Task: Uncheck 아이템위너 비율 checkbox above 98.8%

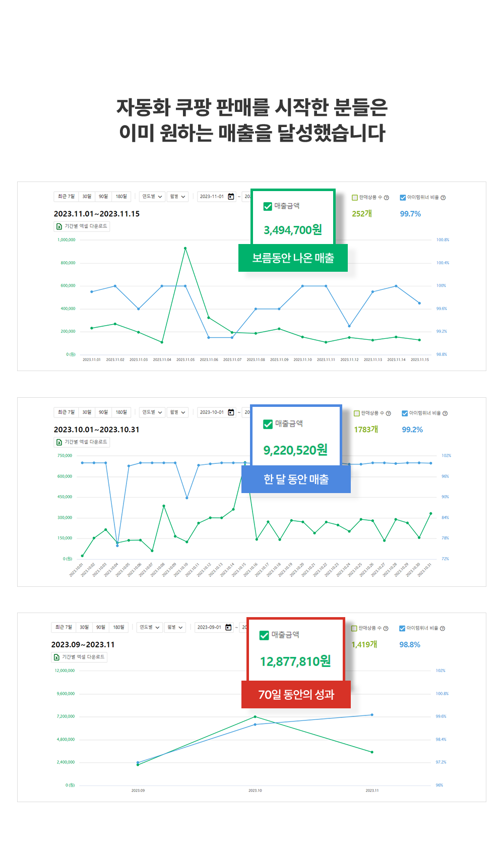Action: tap(402, 628)
